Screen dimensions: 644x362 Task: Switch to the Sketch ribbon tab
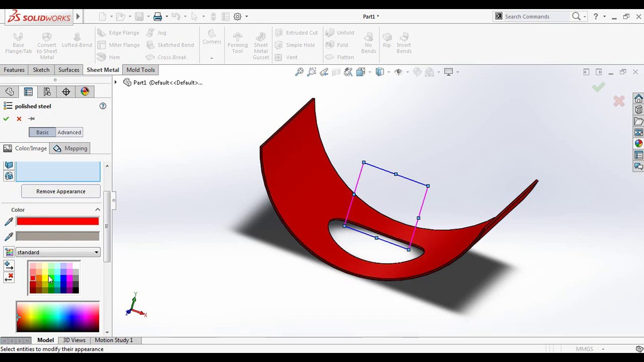41,70
